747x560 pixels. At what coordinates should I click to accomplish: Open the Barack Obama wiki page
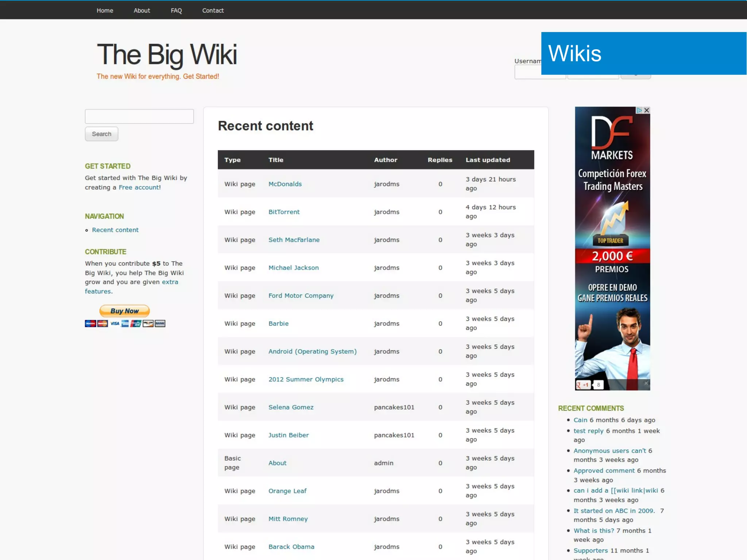(x=291, y=547)
